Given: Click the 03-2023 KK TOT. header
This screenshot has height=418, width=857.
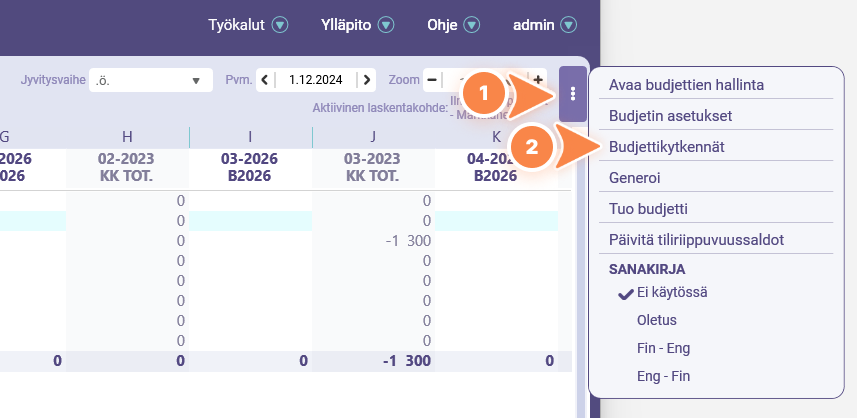Looking at the screenshot, I should (372, 167).
